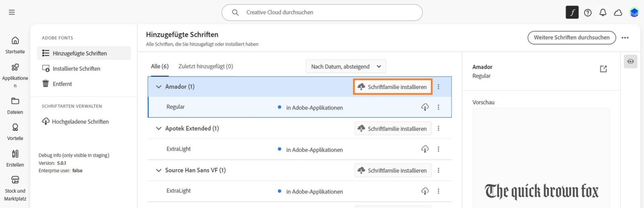Viewport: 644px width, 208px height.
Task: Open Amador font in external window icon
Action: click(x=603, y=69)
